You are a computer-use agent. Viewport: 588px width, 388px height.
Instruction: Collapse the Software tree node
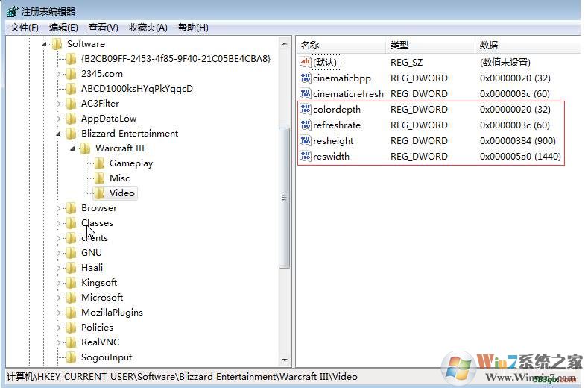pyautogui.click(x=44, y=44)
